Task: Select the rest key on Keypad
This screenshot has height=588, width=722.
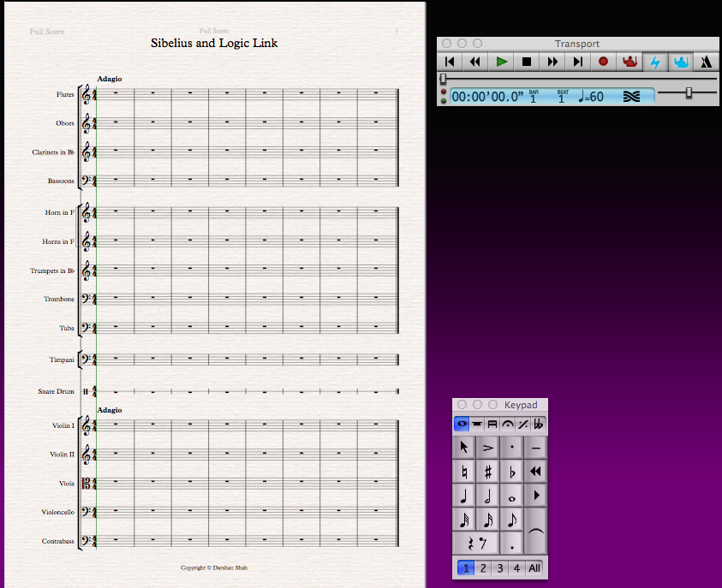Action: point(476,543)
